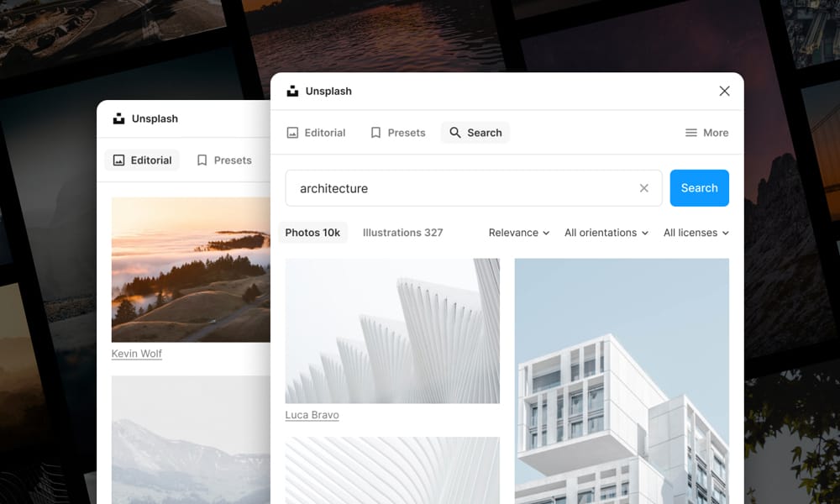Select the Photos 10k results tab
The width and height of the screenshot is (840, 504).
point(312,233)
